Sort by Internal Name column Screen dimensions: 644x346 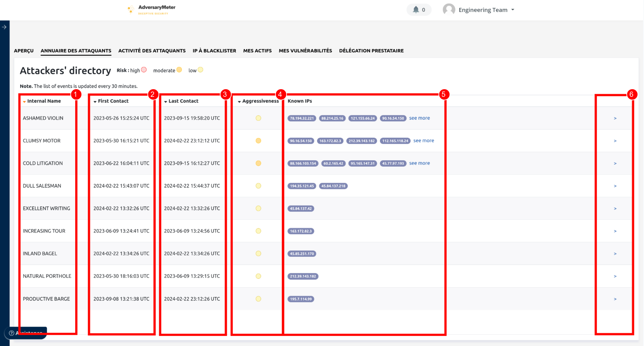pyautogui.click(x=44, y=101)
